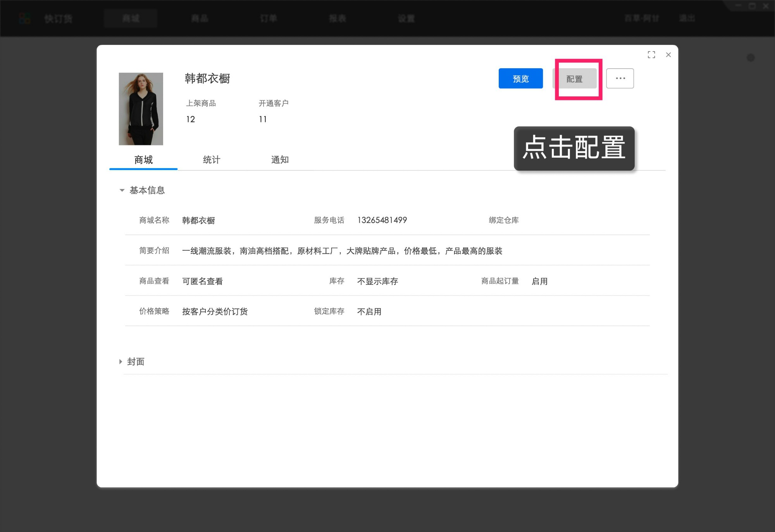This screenshot has width=775, height=532.
Task: Open 商品 in the top navigation
Action: point(199,18)
